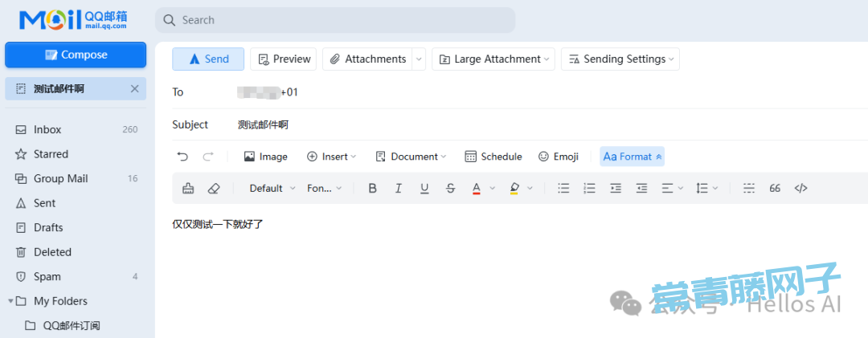Click the strikethrough icon

[450, 189]
